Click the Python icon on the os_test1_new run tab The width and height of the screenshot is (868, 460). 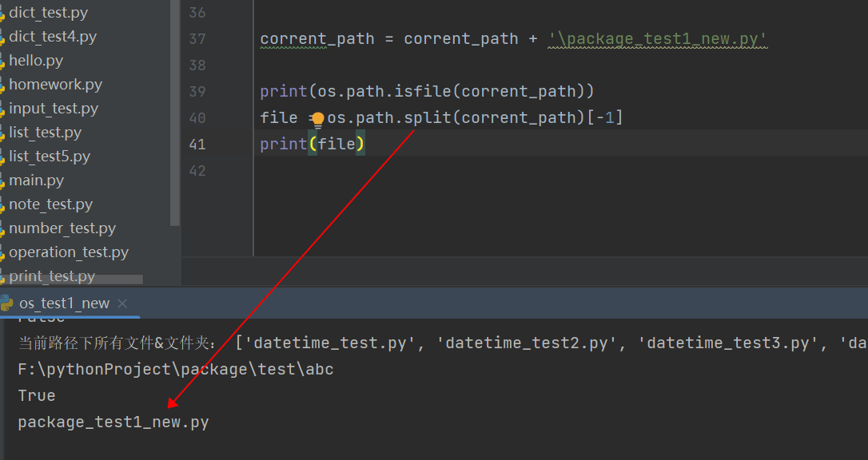[x=6, y=303]
